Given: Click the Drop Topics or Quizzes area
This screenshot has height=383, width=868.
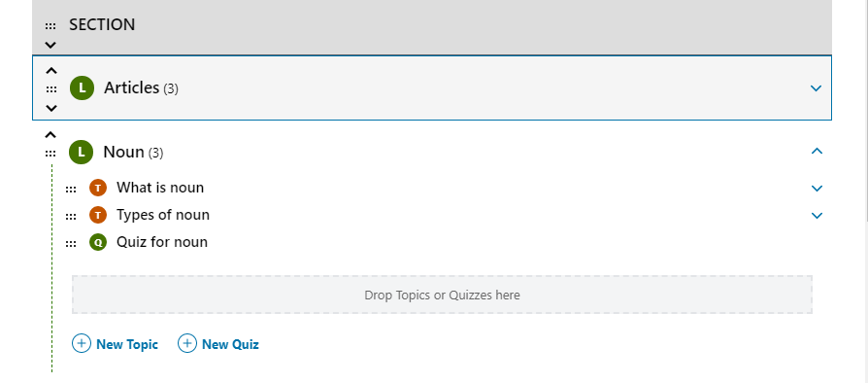Looking at the screenshot, I should (x=442, y=295).
